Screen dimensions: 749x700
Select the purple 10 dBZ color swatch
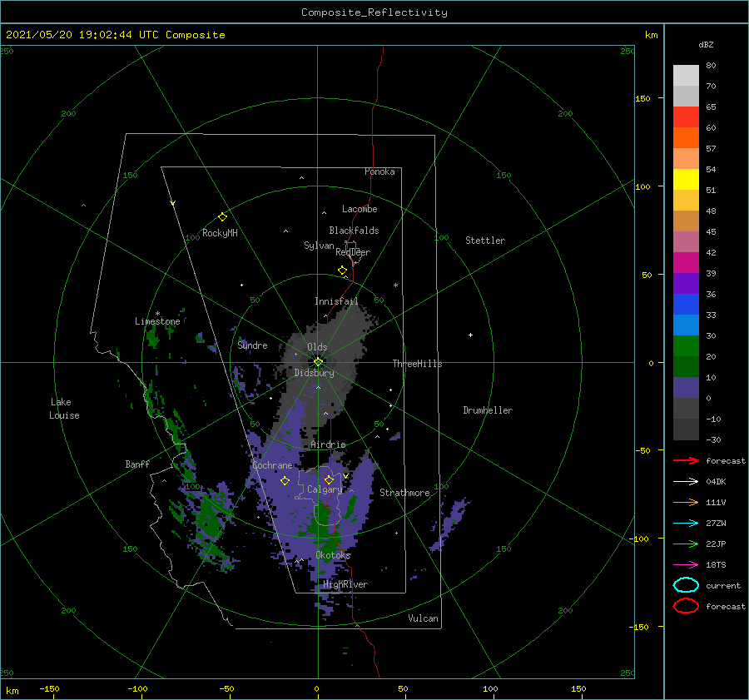[x=686, y=388]
